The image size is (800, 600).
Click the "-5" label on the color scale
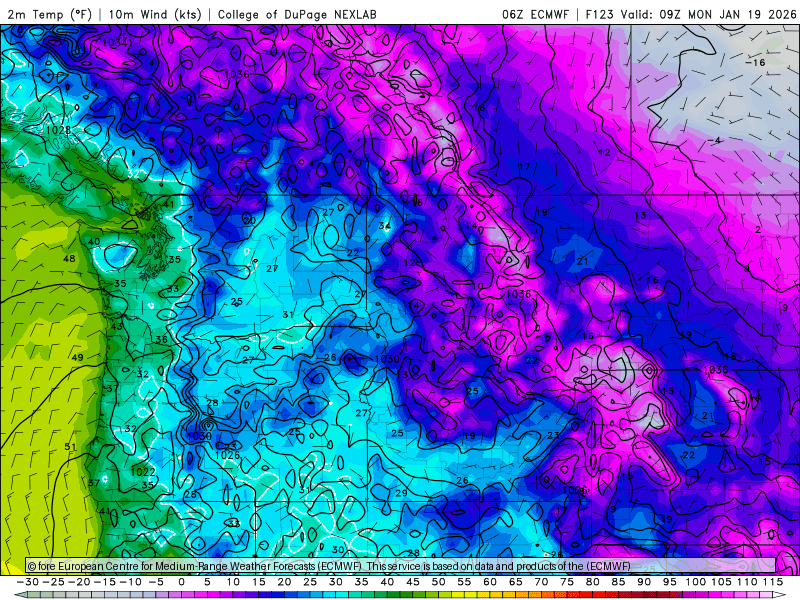click(156, 582)
